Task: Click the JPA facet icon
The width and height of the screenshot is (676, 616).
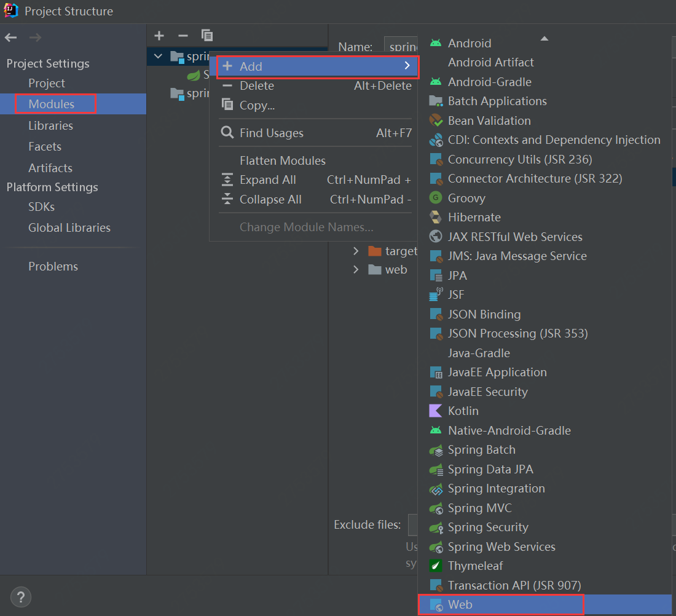Action: point(436,275)
